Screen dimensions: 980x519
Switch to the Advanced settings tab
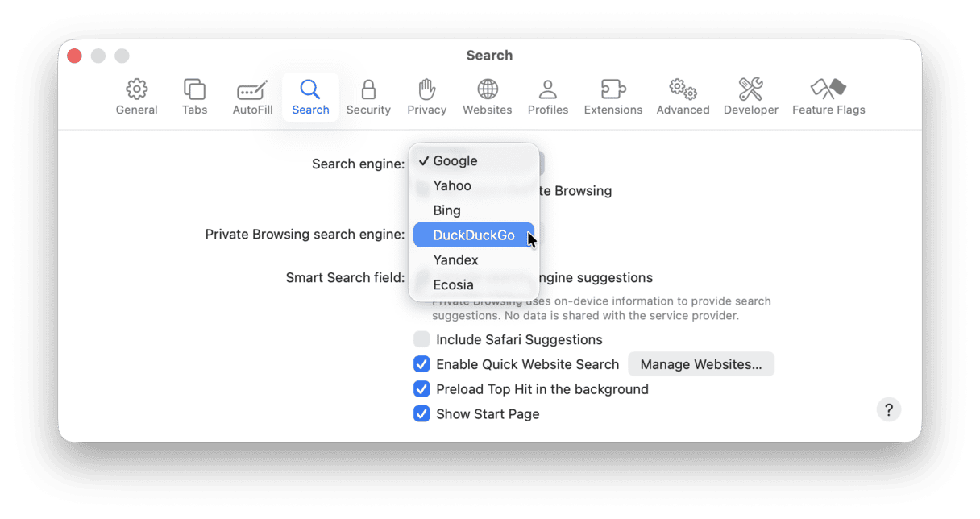[683, 95]
